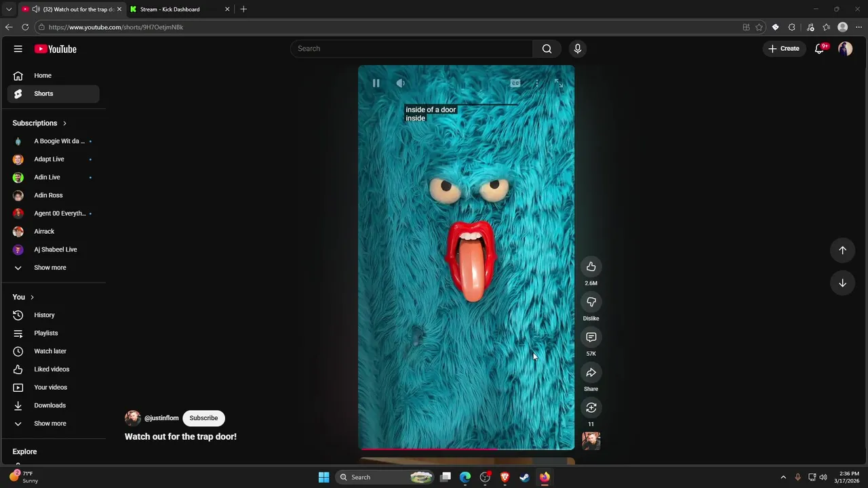The image size is (868, 488).
Task: Open Playlists in the sidebar
Action: pyautogui.click(x=54, y=333)
